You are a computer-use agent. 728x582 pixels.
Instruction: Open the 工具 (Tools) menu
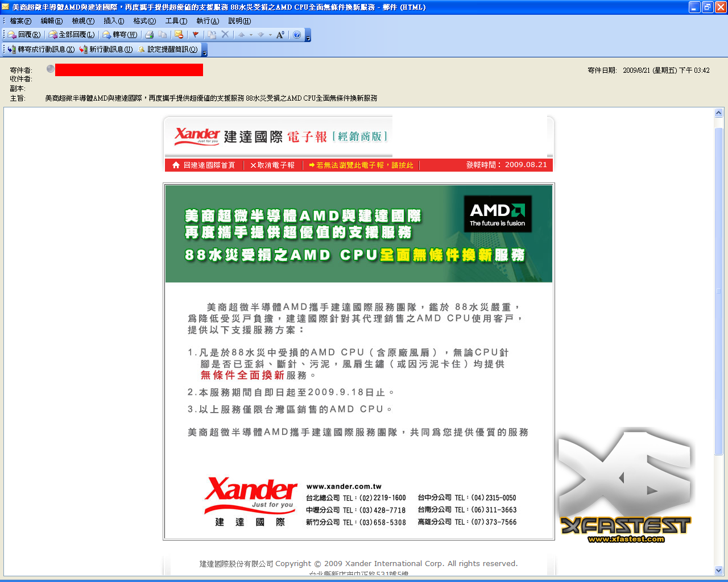pos(176,21)
